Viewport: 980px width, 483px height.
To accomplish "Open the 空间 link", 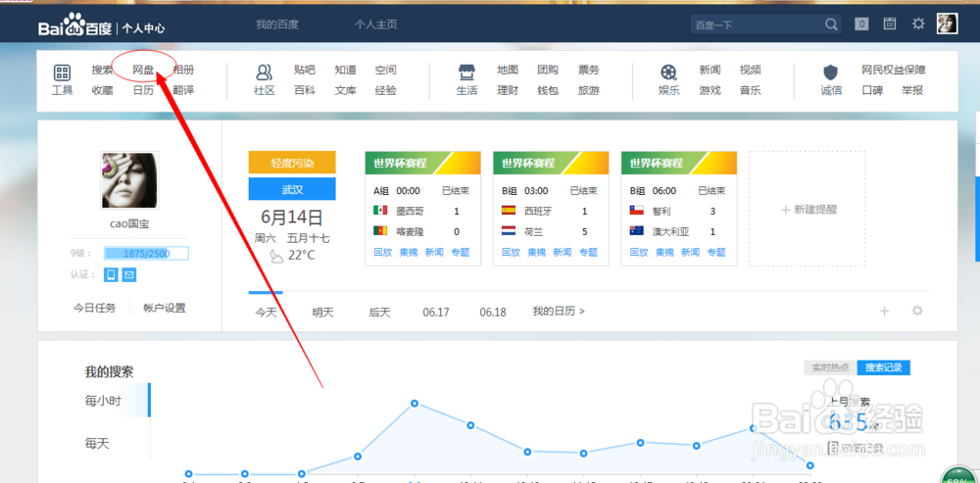I will (385, 70).
